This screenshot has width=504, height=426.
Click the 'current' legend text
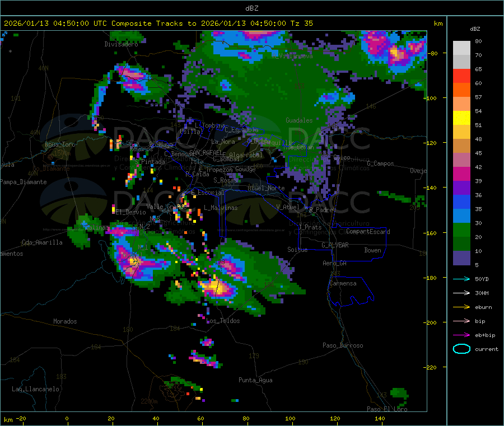point(487,349)
